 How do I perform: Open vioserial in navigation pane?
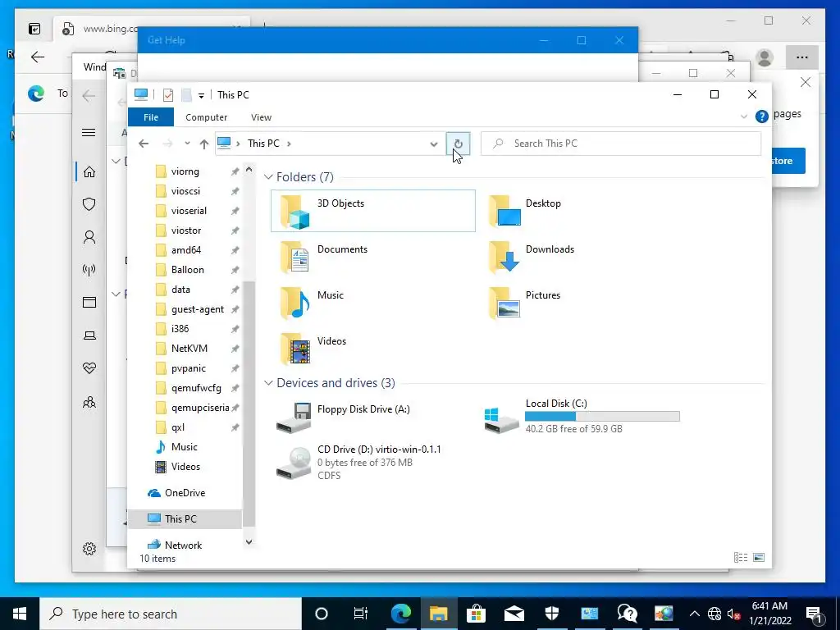[x=189, y=211]
